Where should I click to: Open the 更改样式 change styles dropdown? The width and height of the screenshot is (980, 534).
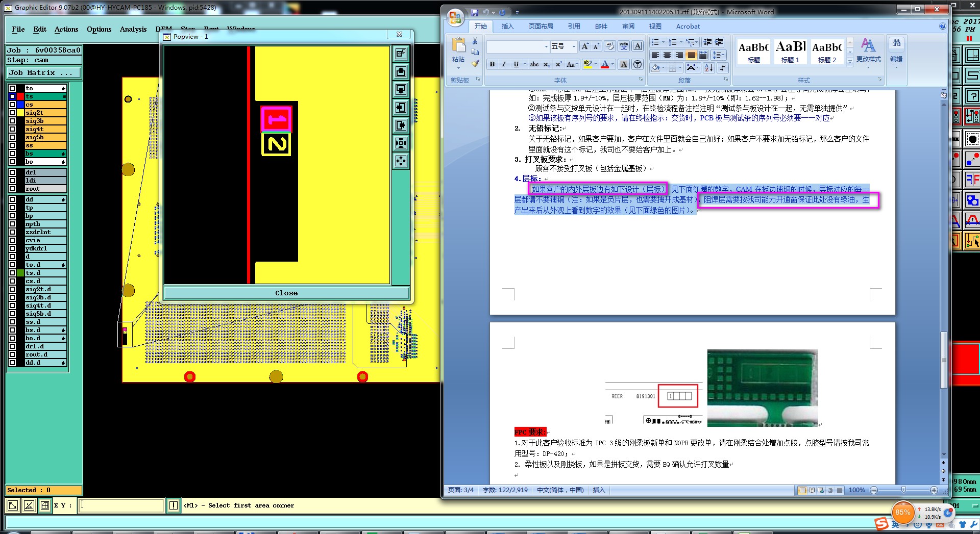868,53
